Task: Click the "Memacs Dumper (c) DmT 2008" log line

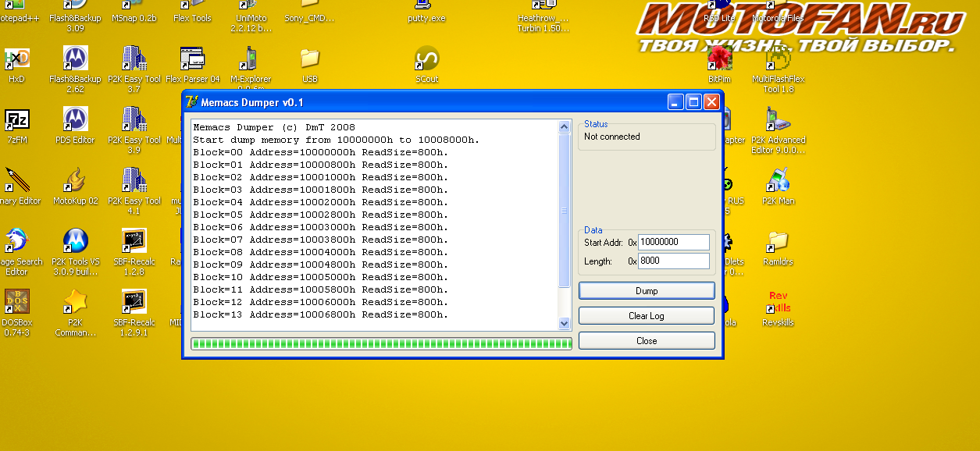Action: (x=274, y=127)
